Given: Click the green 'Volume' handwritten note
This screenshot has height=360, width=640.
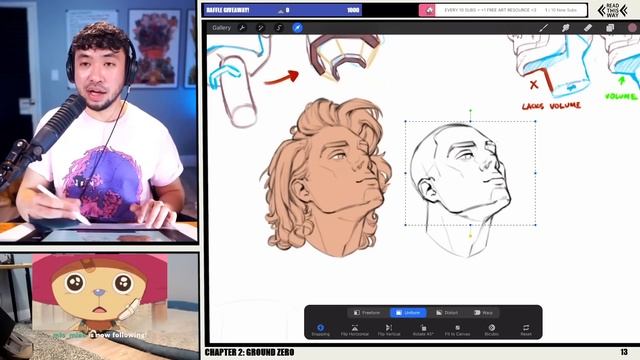Looking at the screenshot, I should (x=621, y=96).
